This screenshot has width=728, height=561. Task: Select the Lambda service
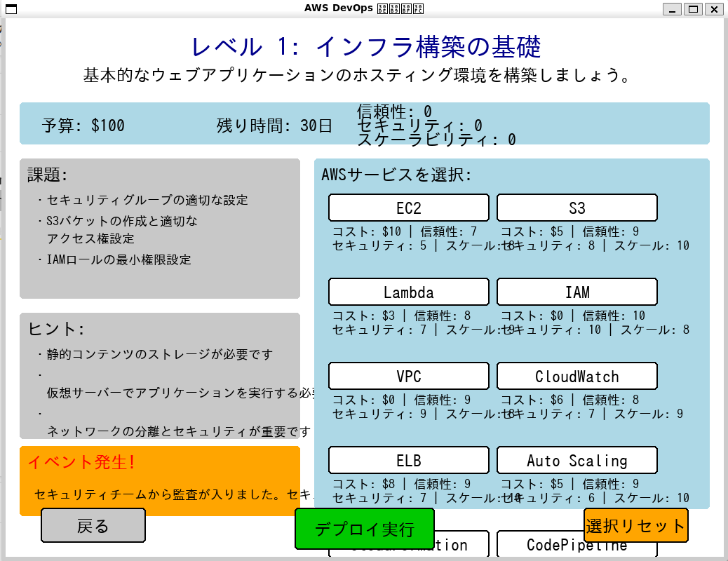point(407,292)
